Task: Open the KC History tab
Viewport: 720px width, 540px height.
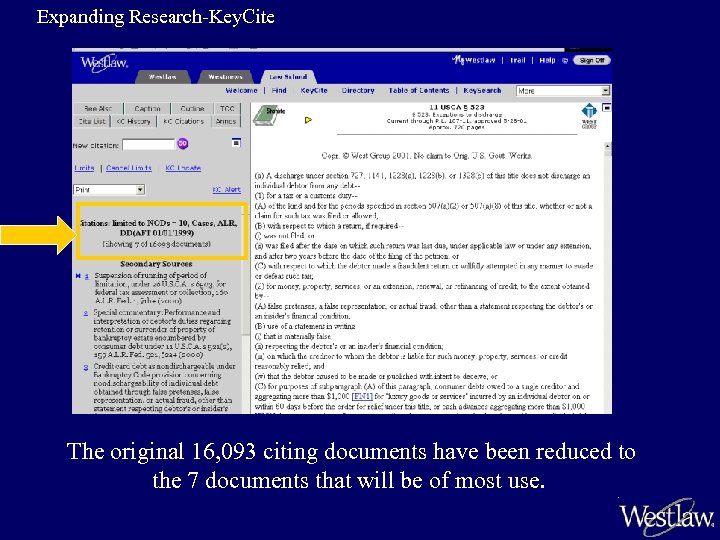Action: click(x=133, y=121)
